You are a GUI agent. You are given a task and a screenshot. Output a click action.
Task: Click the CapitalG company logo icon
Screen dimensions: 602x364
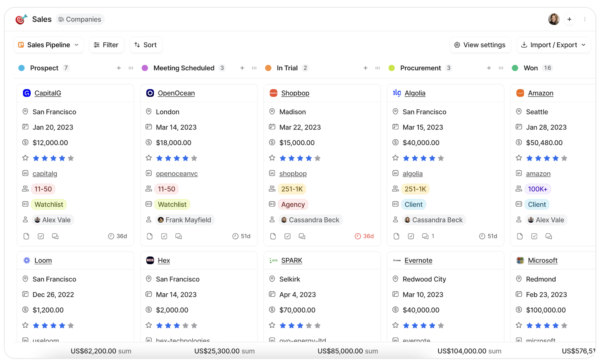click(27, 93)
